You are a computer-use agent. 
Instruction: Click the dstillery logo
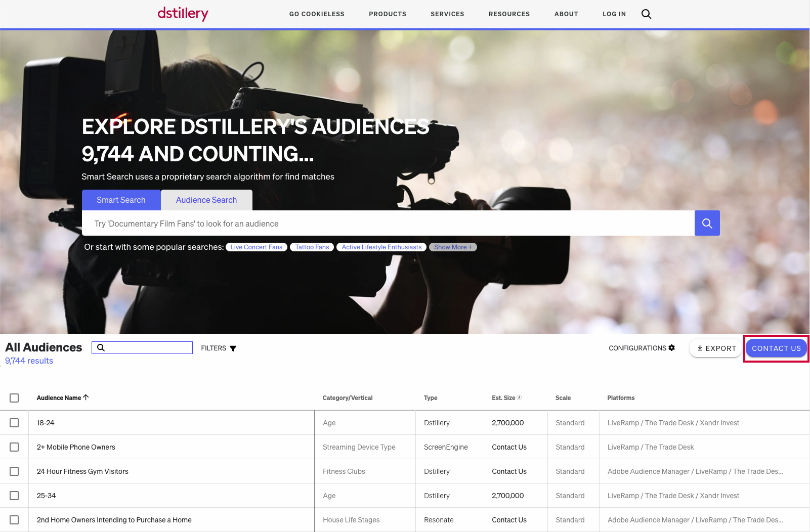[183, 14]
